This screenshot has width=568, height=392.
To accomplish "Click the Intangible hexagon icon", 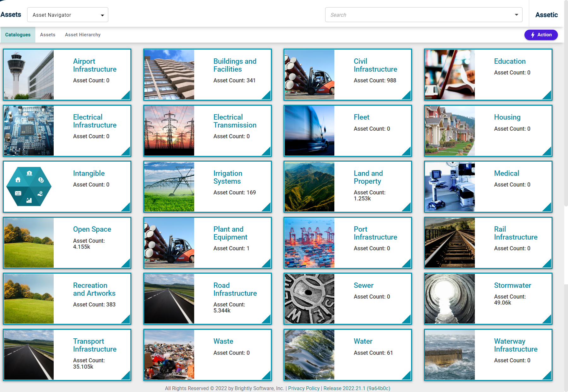I will coord(29,187).
